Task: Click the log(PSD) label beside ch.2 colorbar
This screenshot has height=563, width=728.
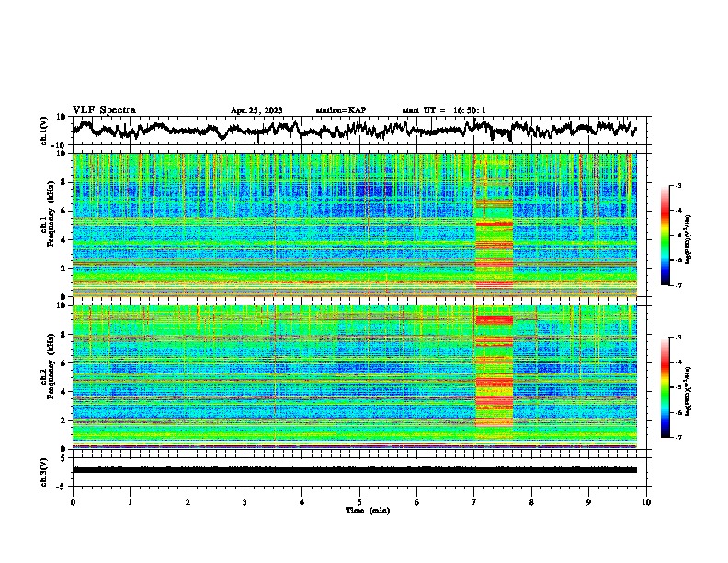Action: point(688,391)
